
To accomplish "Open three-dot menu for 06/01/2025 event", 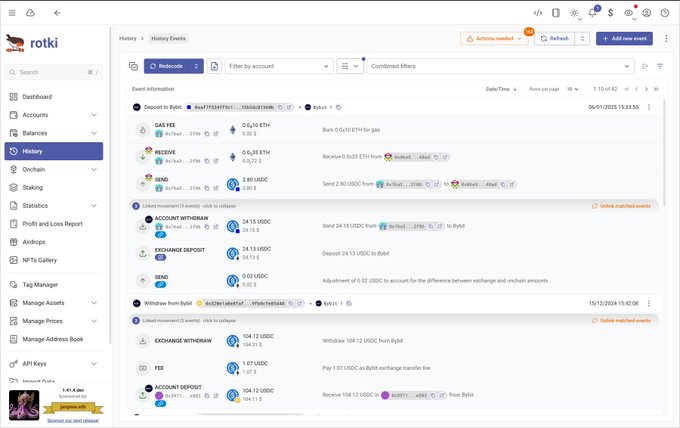I will [649, 107].
